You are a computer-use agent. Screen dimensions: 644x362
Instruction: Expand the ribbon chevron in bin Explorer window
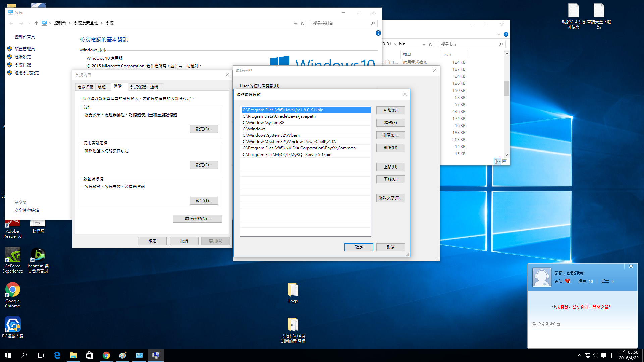point(499,34)
